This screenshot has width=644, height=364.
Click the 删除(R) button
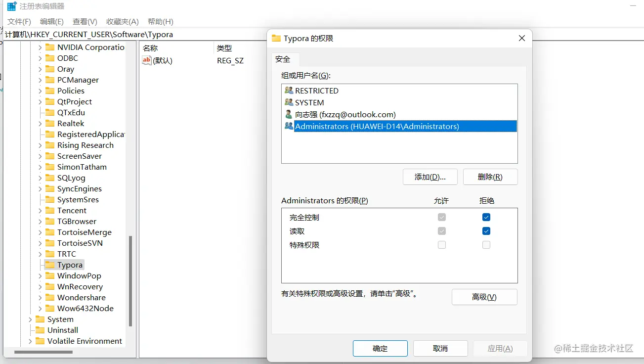[x=490, y=177]
